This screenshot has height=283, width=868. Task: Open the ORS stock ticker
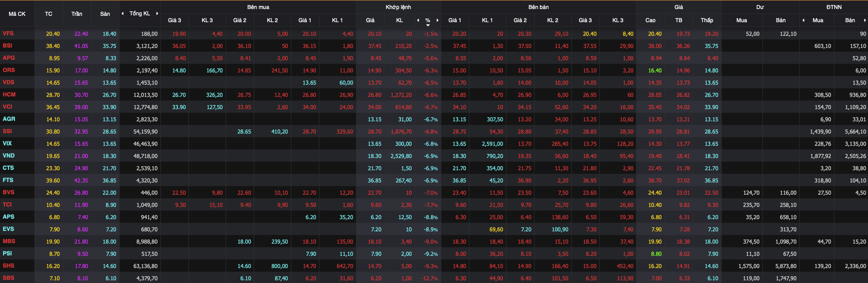pyautogui.click(x=9, y=70)
